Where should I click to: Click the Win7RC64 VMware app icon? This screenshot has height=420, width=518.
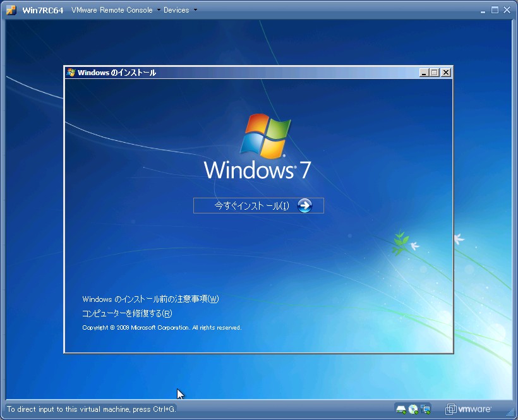point(11,10)
